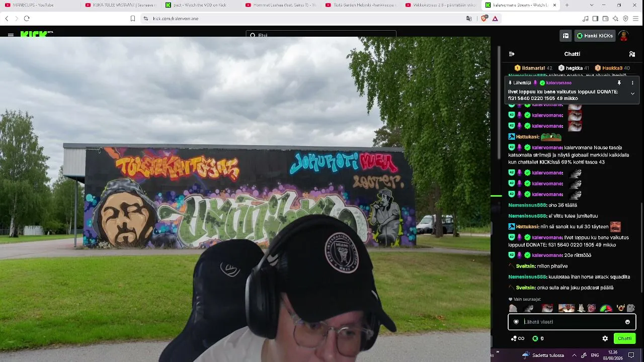Click the Lähetä viesti message field
The height and width of the screenshot is (362, 644).
572,322
